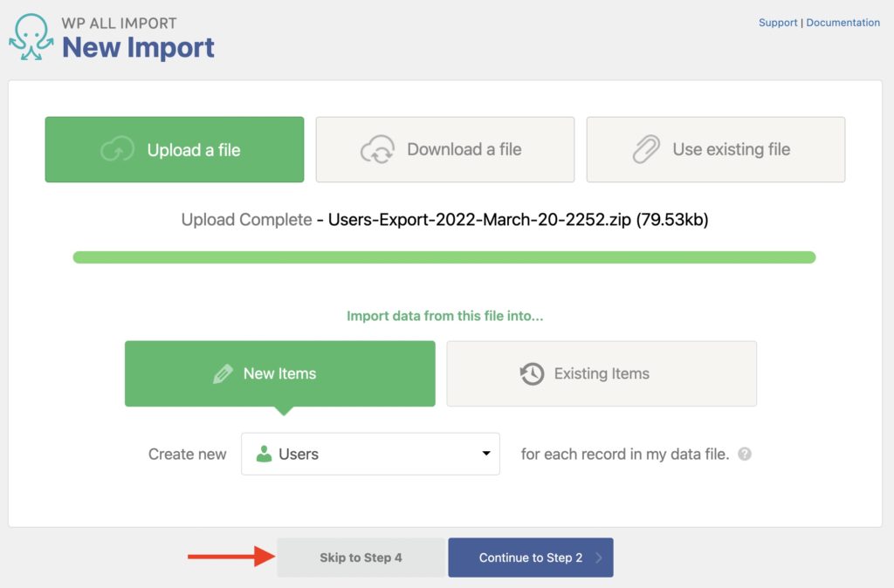This screenshot has height=588, width=894.
Task: Switch to the Download a file tab
Action: (444, 149)
